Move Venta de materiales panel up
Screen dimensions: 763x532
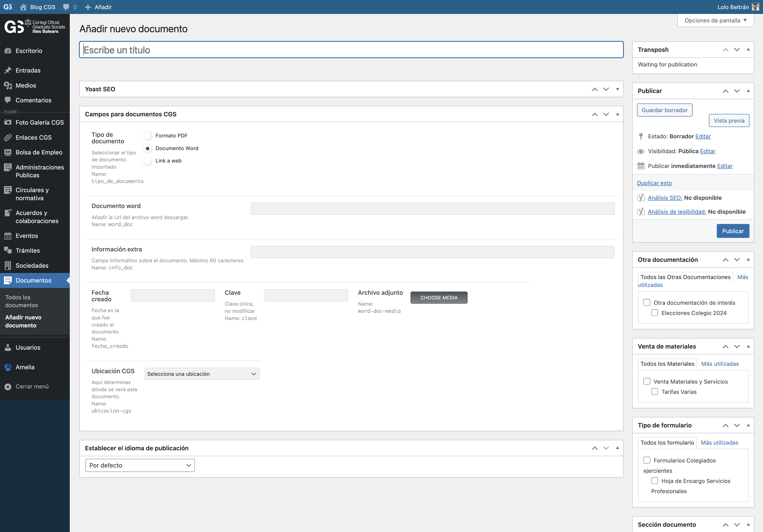pyautogui.click(x=726, y=346)
